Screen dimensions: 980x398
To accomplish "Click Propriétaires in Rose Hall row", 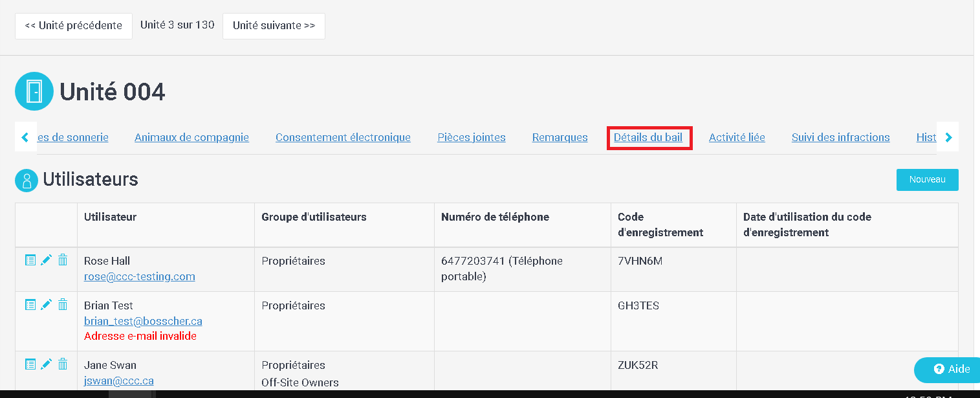I will 293,261.
